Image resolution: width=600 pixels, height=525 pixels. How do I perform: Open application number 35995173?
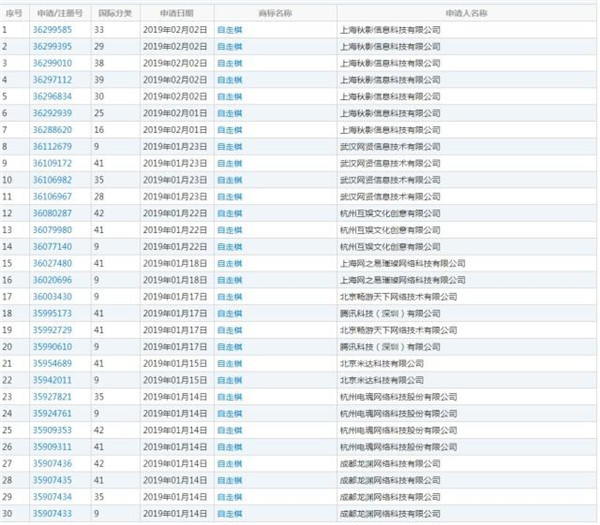(52, 313)
